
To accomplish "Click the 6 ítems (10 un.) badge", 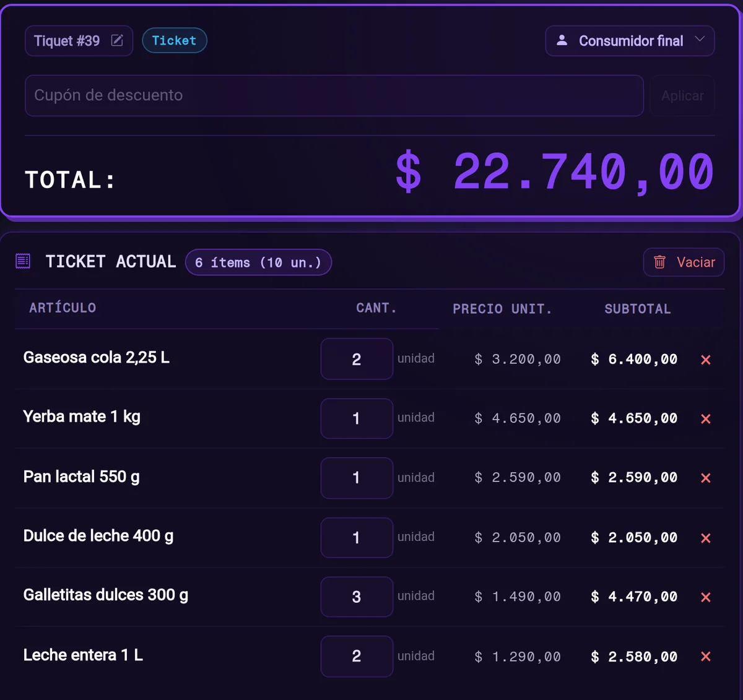I will 258,262.
